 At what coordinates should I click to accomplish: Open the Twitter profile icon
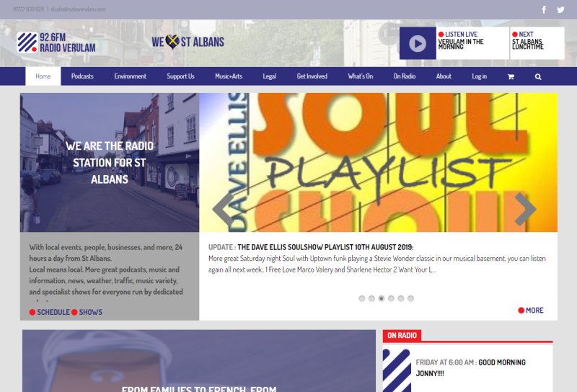pyautogui.click(x=560, y=10)
